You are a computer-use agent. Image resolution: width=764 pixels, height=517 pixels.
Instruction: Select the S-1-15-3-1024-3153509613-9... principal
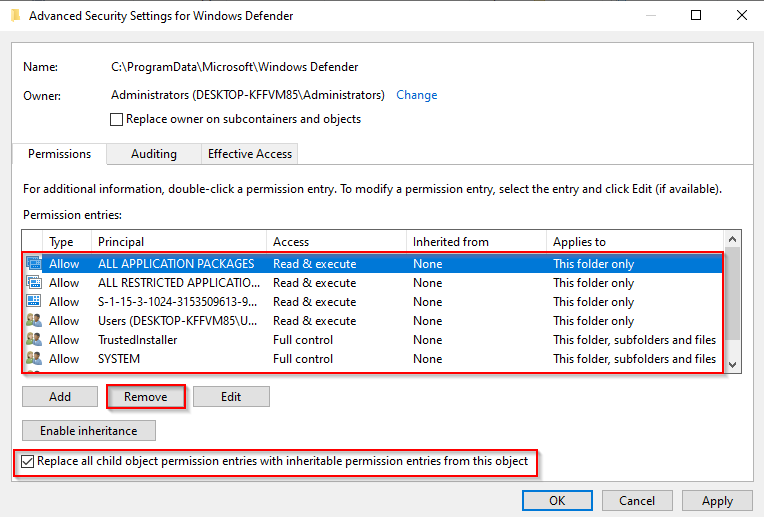point(177,302)
